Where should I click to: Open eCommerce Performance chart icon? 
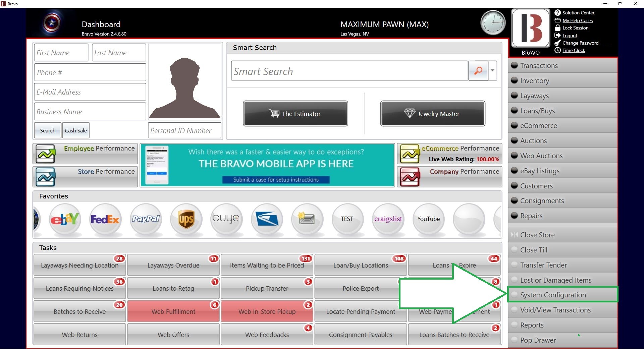pyautogui.click(x=410, y=154)
